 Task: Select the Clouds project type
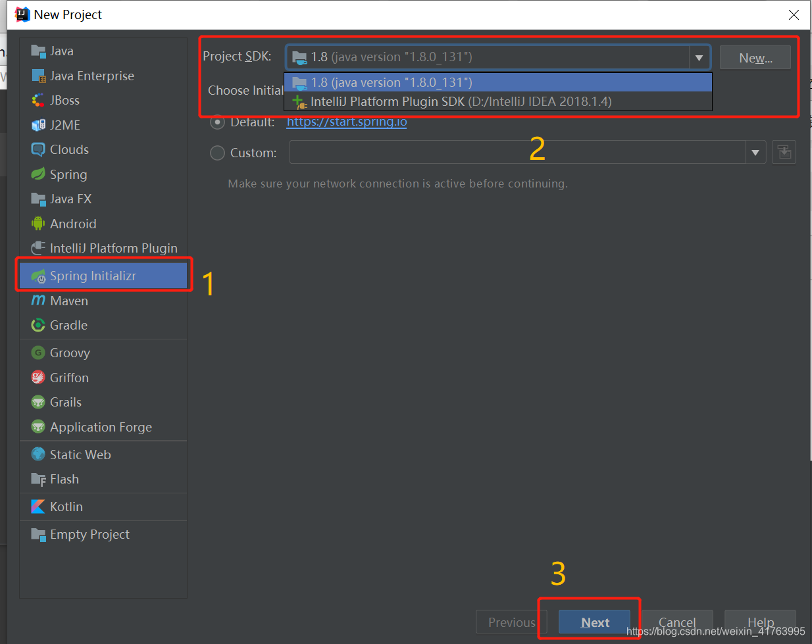(103, 149)
